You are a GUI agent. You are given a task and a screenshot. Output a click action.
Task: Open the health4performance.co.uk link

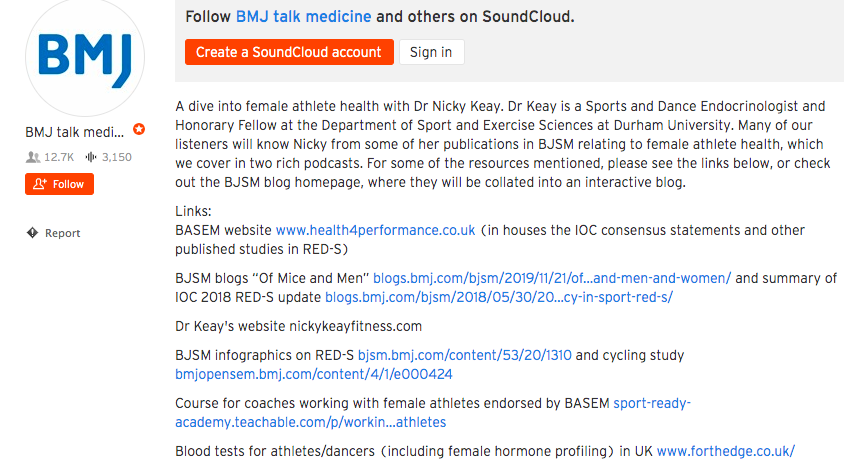tap(375, 230)
